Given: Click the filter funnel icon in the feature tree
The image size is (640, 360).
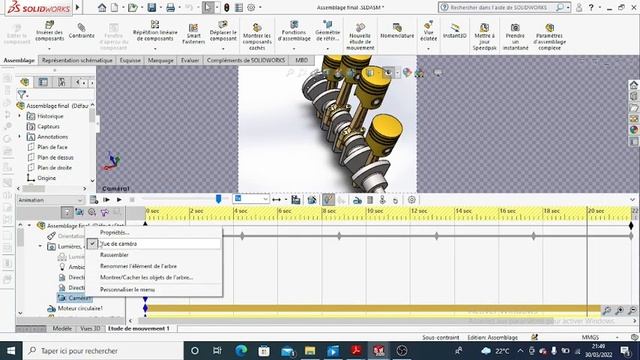Looking at the screenshot, I should [x=22, y=95].
